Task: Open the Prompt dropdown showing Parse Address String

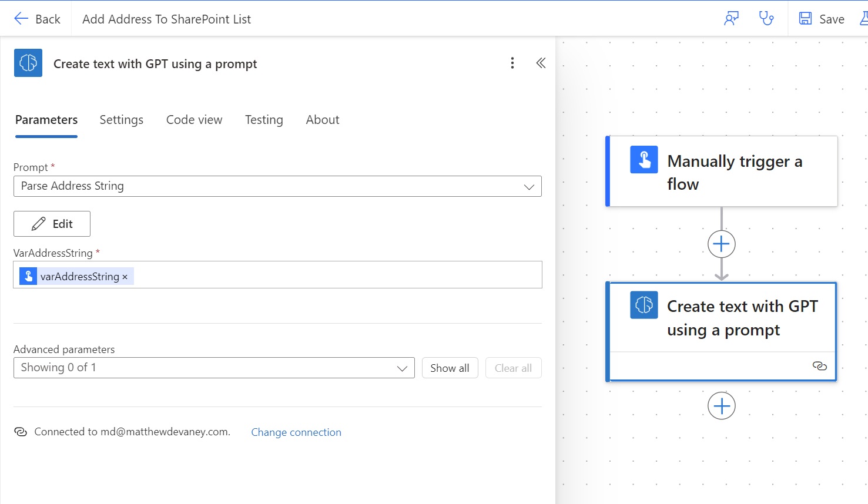Action: pos(528,186)
